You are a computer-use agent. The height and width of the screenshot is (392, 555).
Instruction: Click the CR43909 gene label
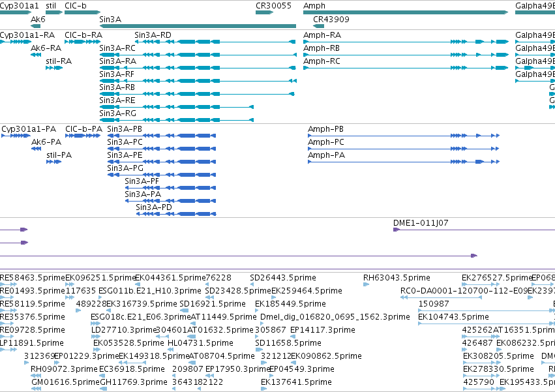(x=331, y=19)
